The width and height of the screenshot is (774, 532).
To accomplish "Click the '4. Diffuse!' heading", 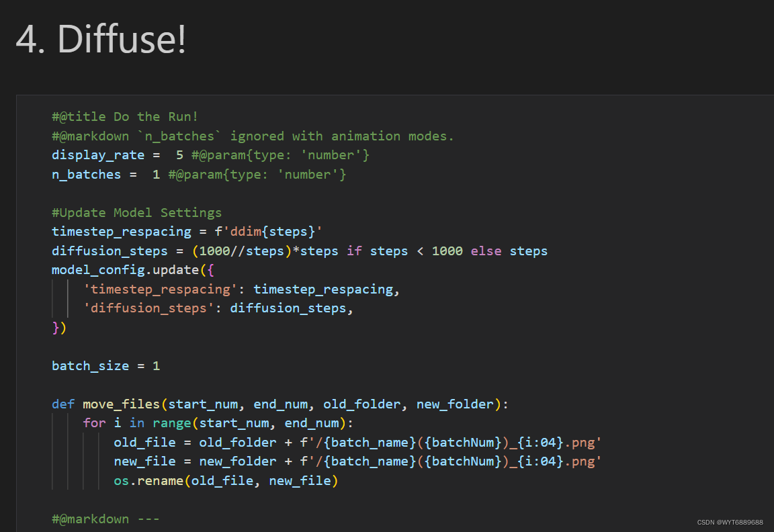I will pos(101,39).
